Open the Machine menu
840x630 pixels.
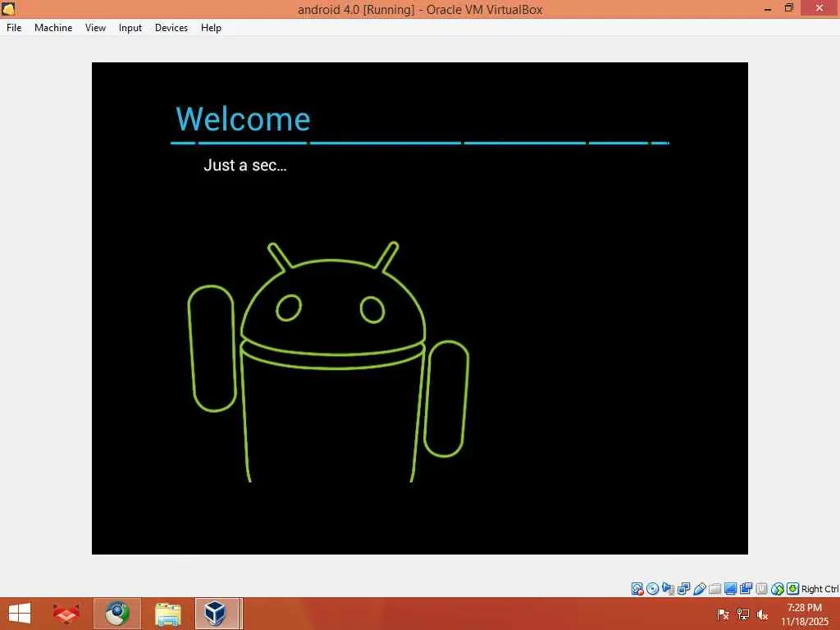(53, 28)
